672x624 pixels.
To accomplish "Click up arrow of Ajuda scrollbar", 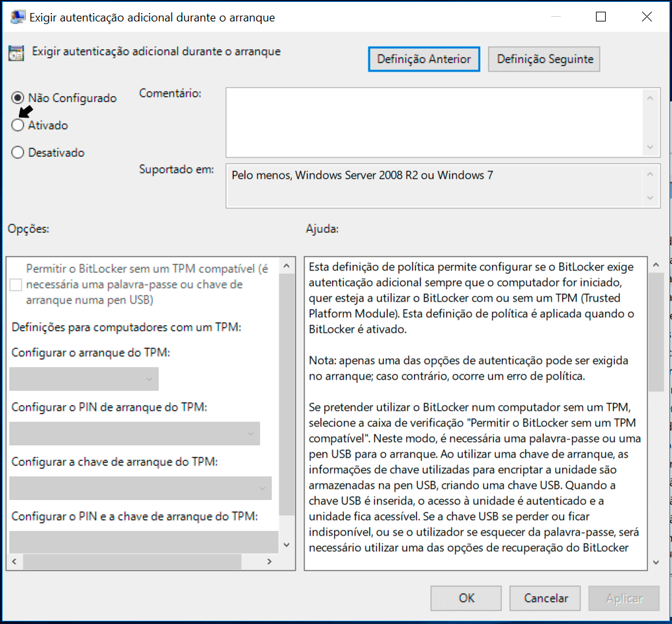I will (x=656, y=265).
